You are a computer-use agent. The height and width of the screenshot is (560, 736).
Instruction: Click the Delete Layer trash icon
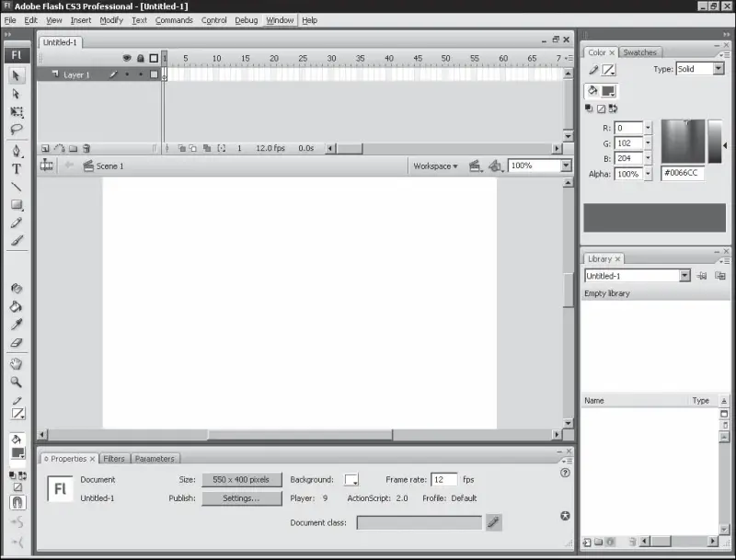(86, 148)
